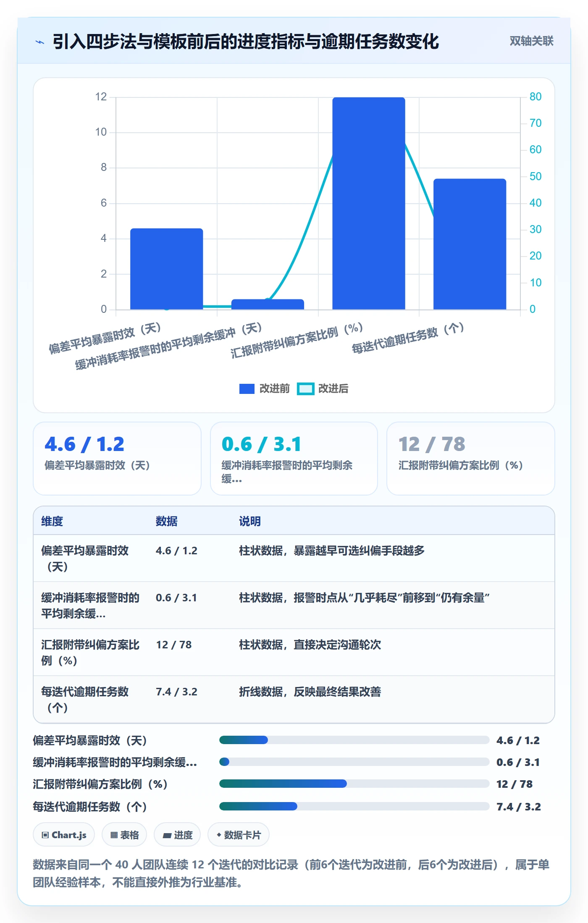Click the 偏差平均暴露时效 progress bar
This screenshot has width=588, height=923.
pyautogui.click(x=354, y=740)
